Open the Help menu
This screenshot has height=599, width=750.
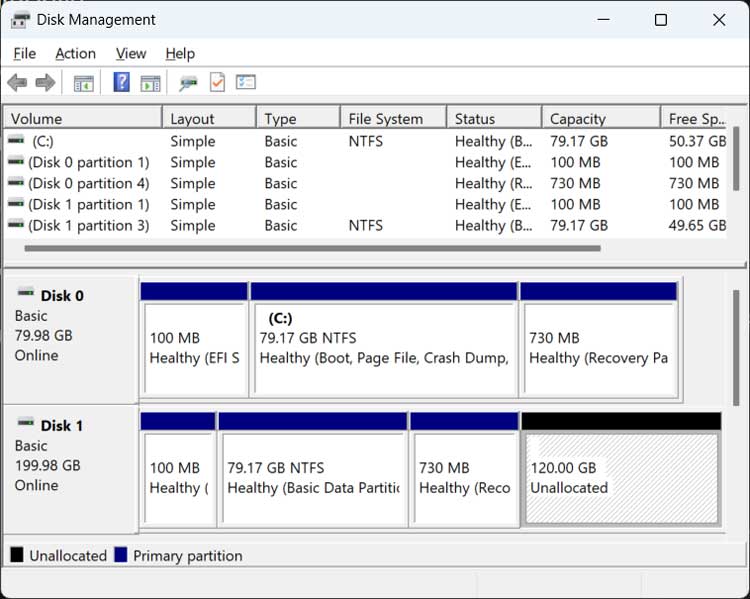(180, 54)
